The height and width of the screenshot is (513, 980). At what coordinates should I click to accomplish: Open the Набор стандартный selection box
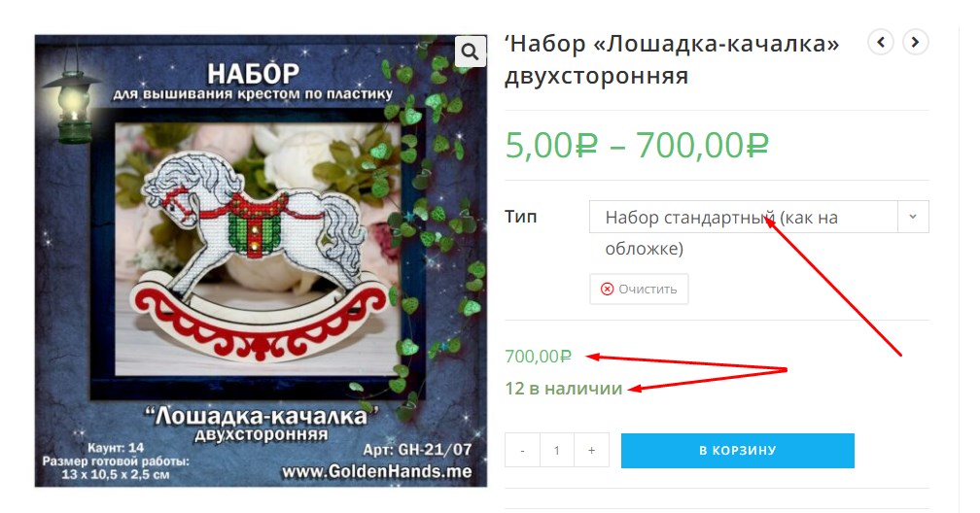point(758,217)
